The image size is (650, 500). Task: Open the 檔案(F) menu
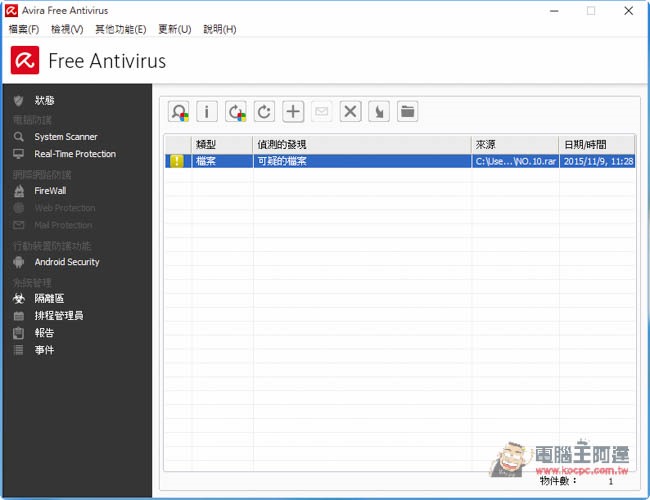pos(24,29)
